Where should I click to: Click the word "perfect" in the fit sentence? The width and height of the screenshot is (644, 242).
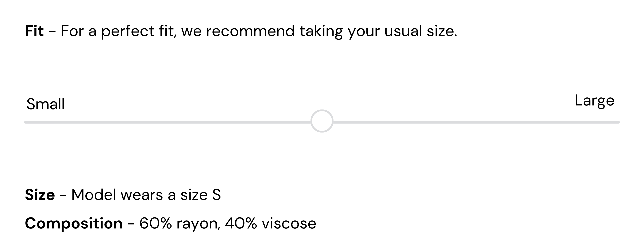click(x=127, y=31)
